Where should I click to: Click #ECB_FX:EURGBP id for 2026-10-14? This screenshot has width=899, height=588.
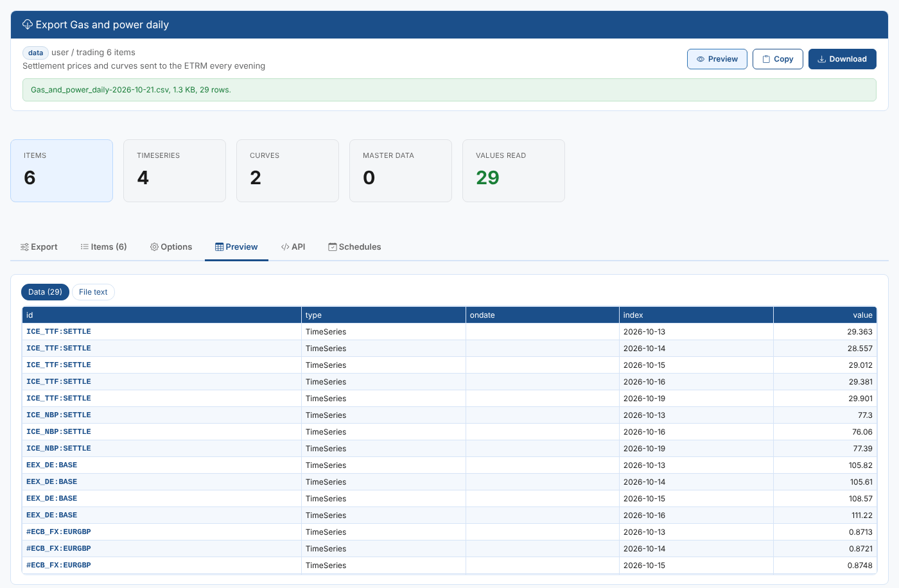[58, 549]
